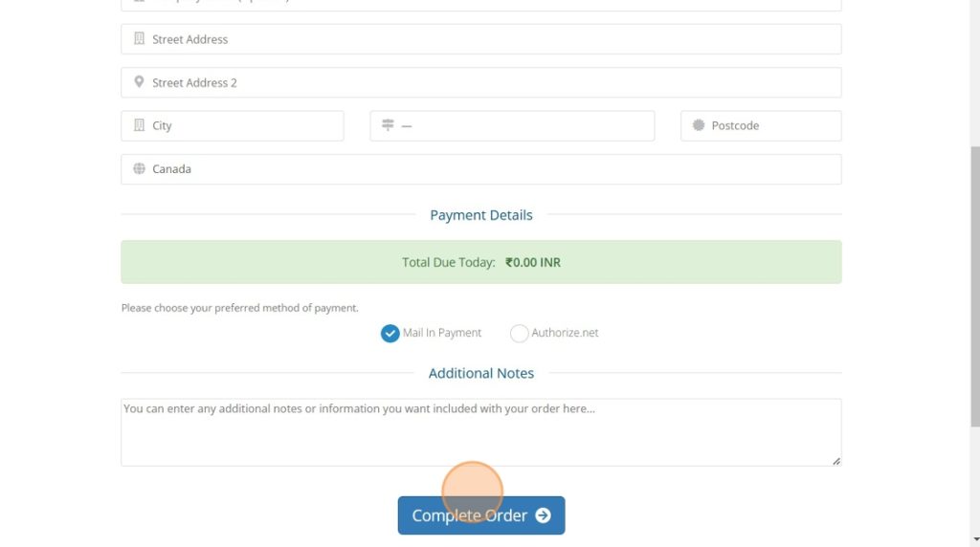Click the map pin icon in Street Address 2

tap(139, 82)
